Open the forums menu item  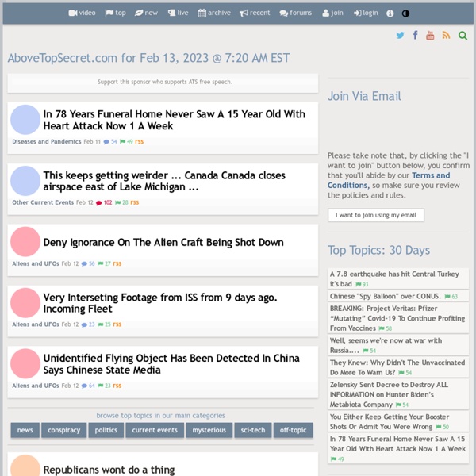(296, 13)
